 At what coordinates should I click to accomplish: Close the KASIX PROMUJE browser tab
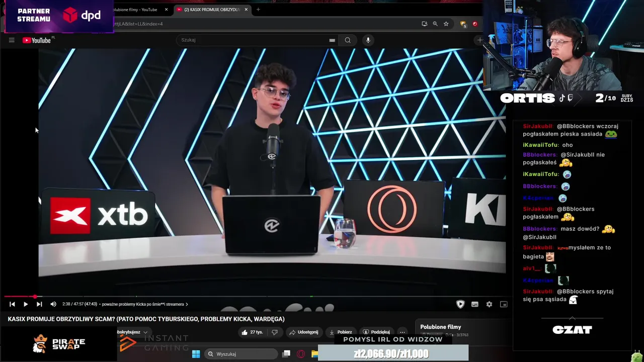coord(246,10)
